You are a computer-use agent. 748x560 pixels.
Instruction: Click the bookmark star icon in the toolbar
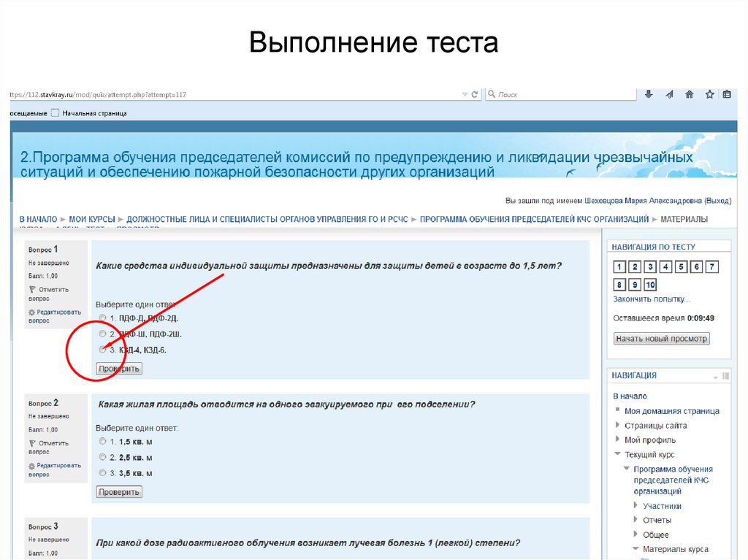pos(709,93)
